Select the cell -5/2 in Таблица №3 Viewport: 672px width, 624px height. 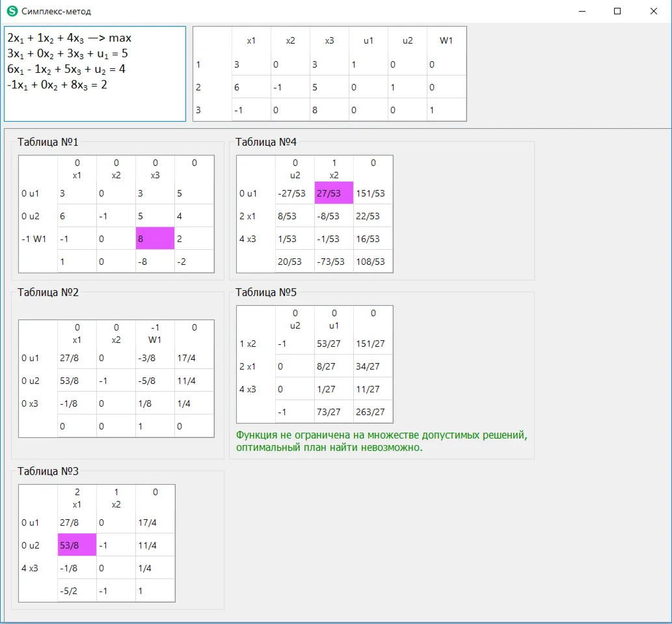(x=77, y=591)
